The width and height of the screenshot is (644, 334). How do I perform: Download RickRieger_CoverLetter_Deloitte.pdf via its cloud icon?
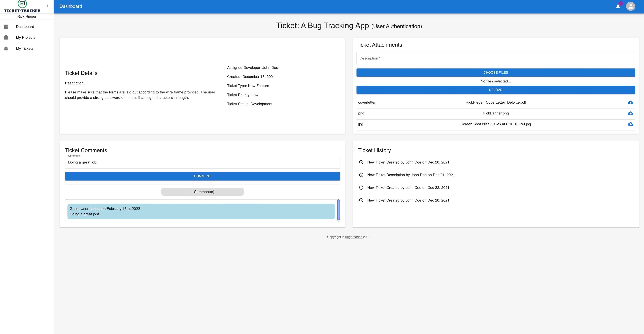(x=631, y=102)
